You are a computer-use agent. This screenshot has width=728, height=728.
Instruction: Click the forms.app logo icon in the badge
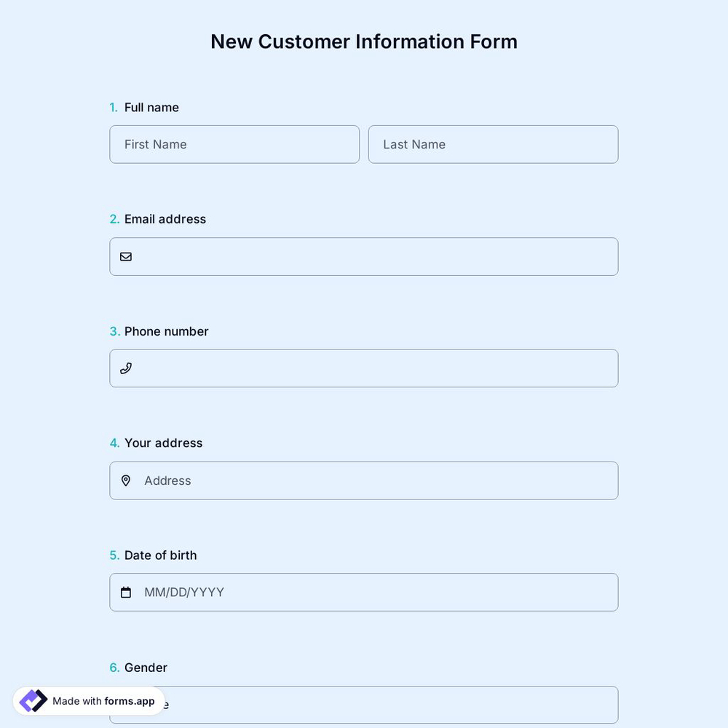pos(32,700)
